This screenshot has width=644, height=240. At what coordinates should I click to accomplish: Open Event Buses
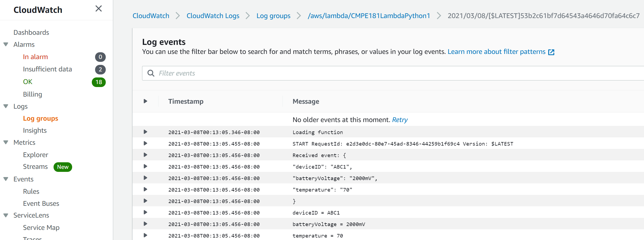(x=41, y=204)
